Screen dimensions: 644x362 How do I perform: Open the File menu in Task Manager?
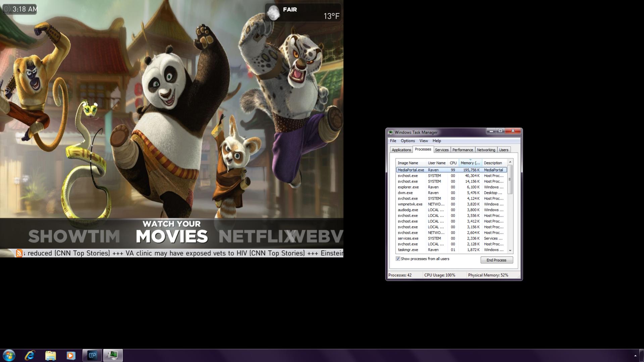click(393, 141)
